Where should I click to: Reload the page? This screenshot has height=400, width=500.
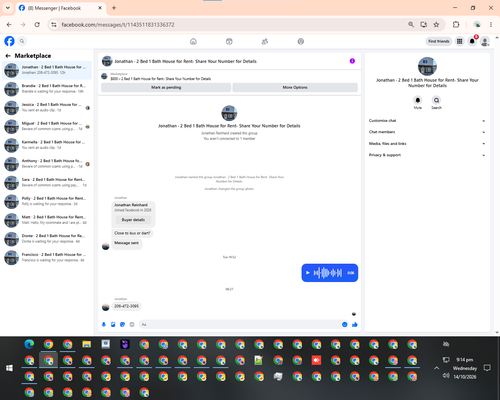point(37,25)
